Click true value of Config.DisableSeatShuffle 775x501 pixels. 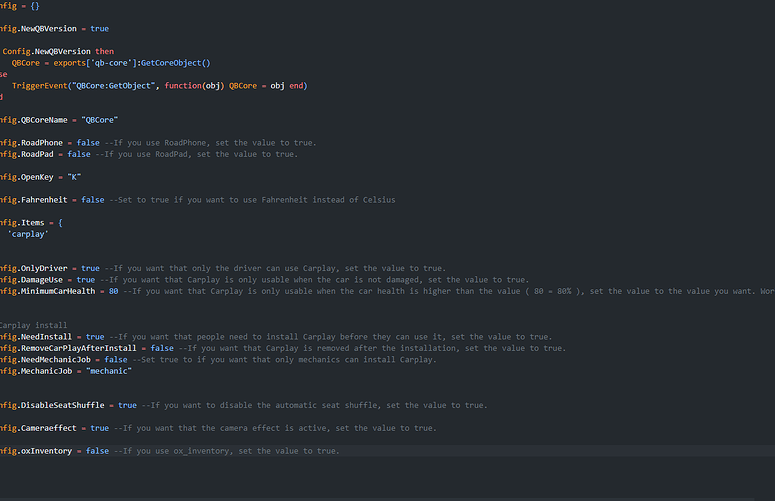[x=127, y=405]
